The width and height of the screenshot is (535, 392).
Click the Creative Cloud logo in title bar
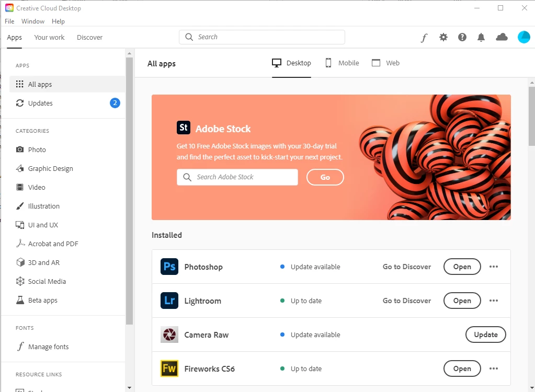[x=9, y=8]
